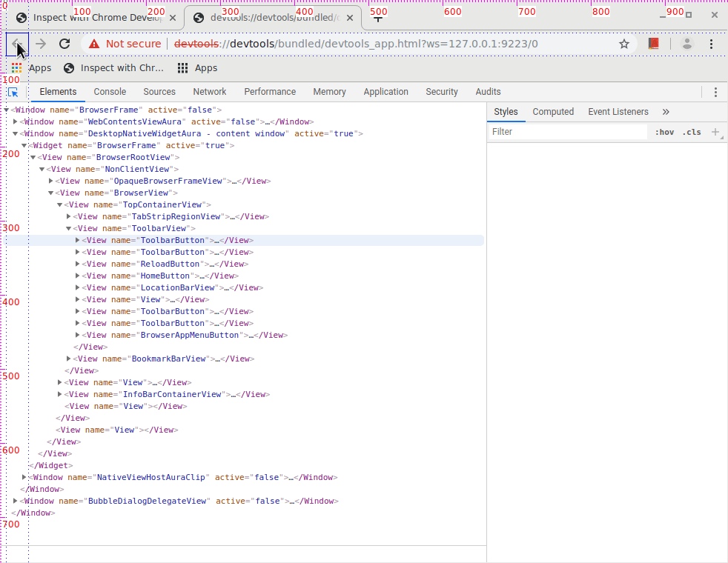Toggle the :hov element state panel
Screen dimensions: 728x563
click(x=664, y=132)
